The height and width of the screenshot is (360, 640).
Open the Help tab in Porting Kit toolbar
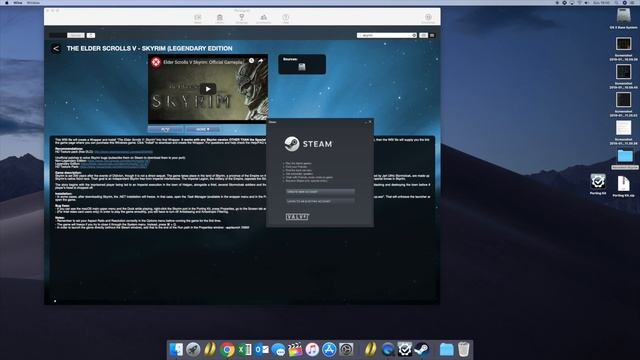(286, 18)
